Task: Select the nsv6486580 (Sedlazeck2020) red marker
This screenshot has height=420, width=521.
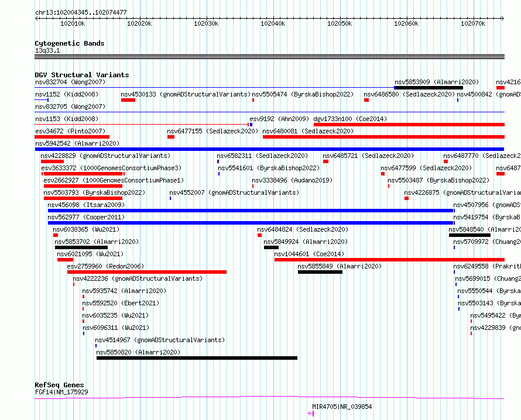Action: (366, 100)
